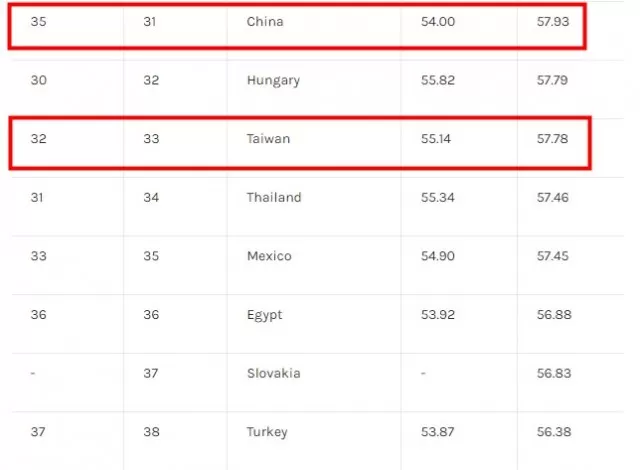This screenshot has width=640, height=470.
Task: Select Hungary's score 55.82
Action: [438, 80]
